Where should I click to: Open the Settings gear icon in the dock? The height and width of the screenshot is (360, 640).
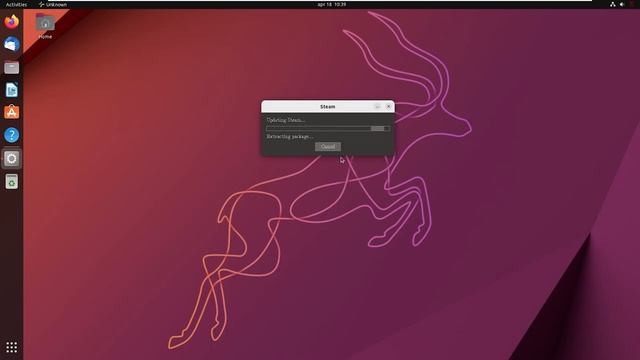pyautogui.click(x=11, y=158)
